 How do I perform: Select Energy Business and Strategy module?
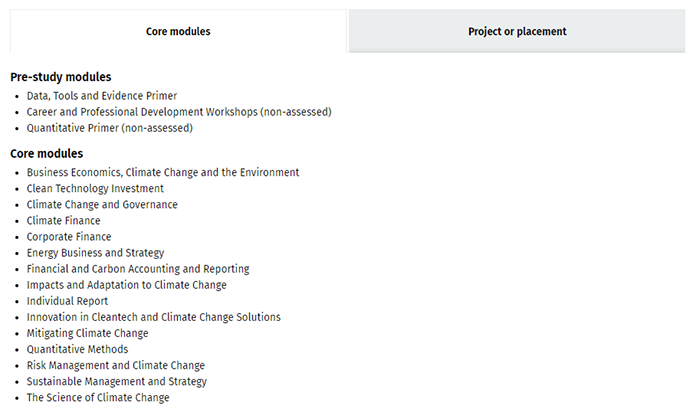(x=95, y=253)
